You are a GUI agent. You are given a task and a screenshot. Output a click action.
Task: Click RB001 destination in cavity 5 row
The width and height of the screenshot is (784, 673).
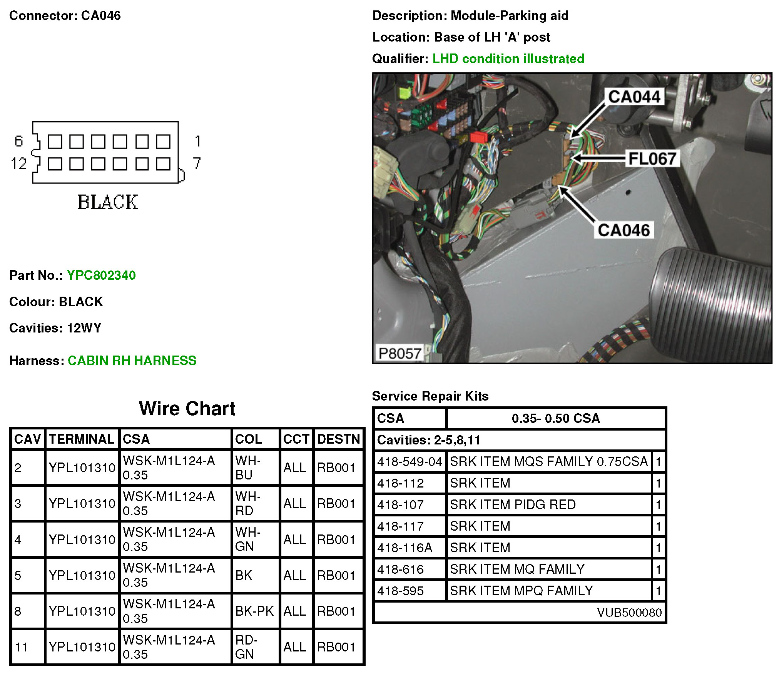coord(336,575)
